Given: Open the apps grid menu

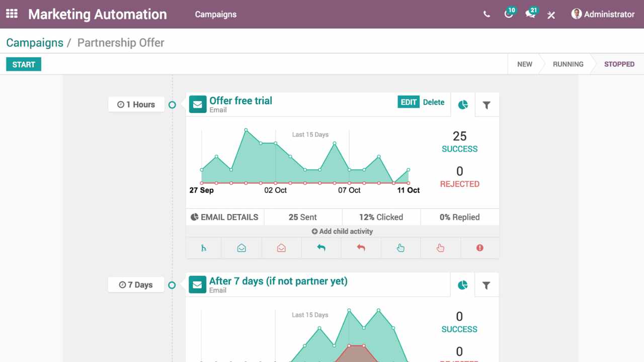Looking at the screenshot, I should pos(12,14).
